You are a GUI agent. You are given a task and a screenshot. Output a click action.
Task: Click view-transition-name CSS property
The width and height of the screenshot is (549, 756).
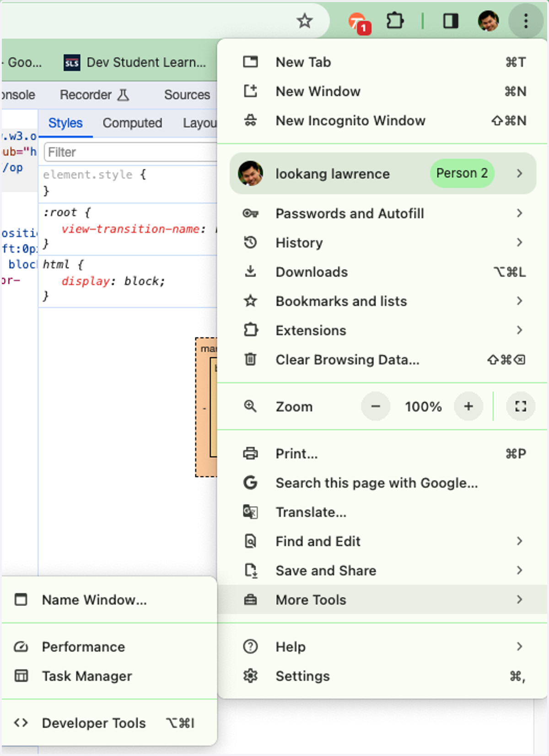coord(131,229)
